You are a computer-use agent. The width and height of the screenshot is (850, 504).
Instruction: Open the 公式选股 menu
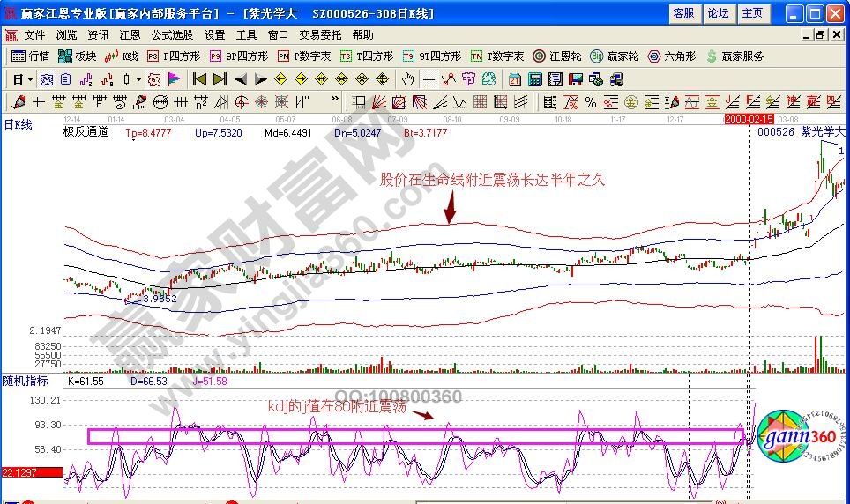(172, 35)
